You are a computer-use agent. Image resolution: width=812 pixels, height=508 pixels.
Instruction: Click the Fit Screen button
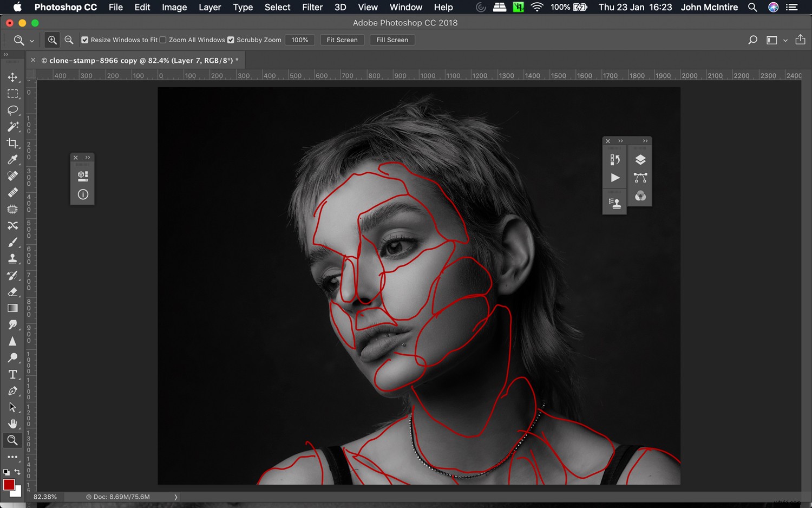coord(342,40)
